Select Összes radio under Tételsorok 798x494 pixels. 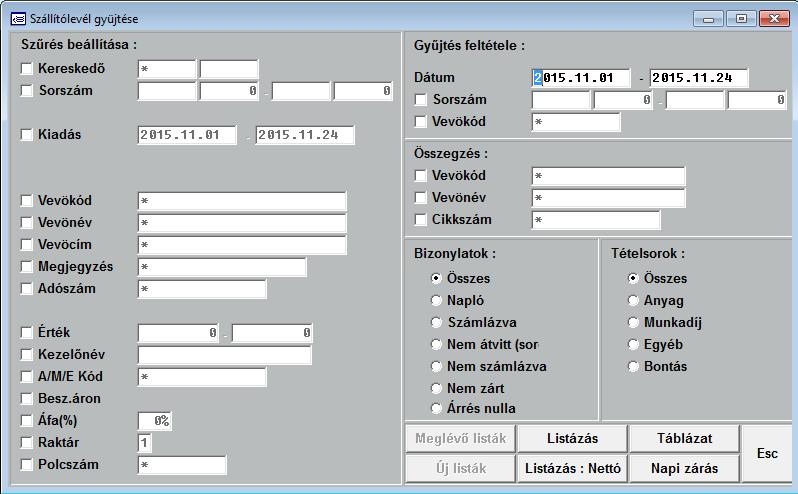click(x=633, y=278)
